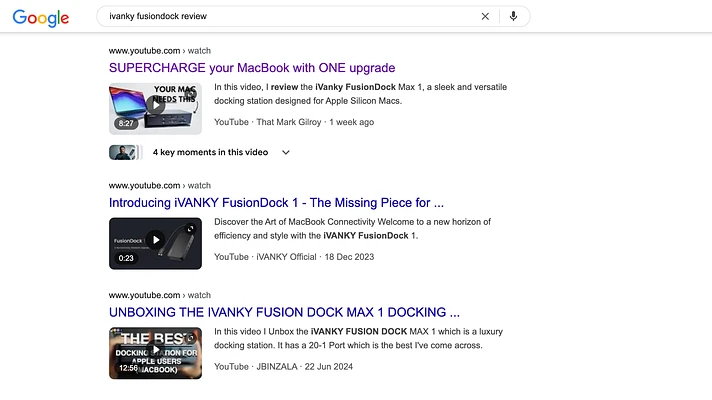Open "4 key moments in this video" section
The image size is (712, 400).
point(210,153)
